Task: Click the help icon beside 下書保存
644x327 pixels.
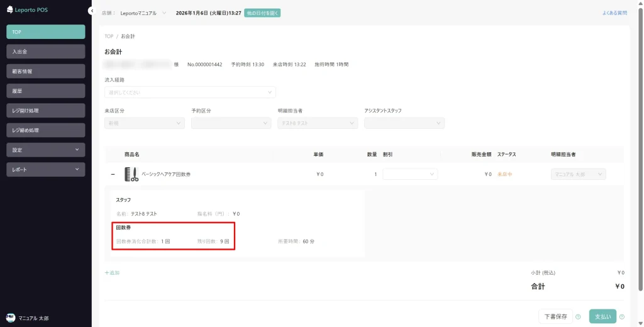Action: pos(578,317)
